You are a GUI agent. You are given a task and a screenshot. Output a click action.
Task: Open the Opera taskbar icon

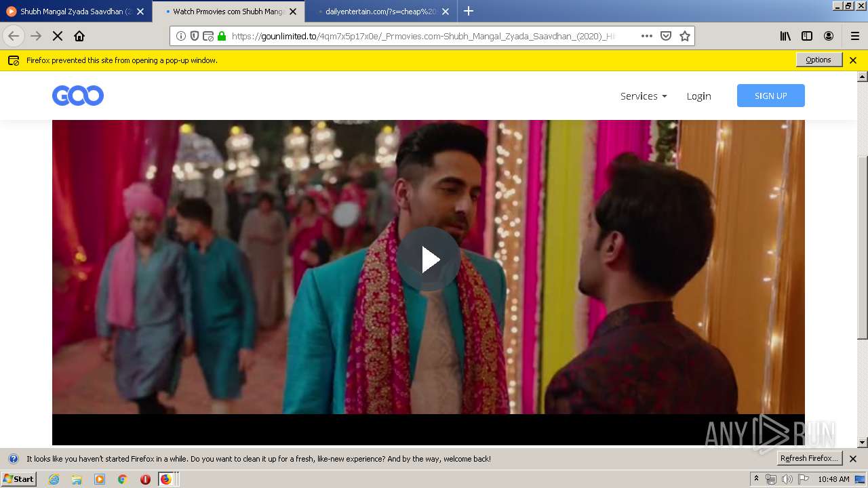point(145,479)
